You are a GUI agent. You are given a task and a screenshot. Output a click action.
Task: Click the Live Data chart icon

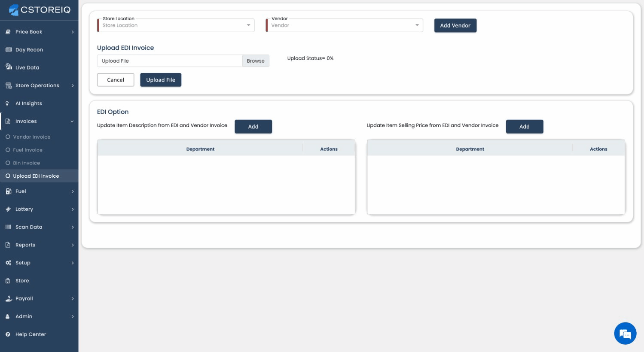pyautogui.click(x=8, y=67)
